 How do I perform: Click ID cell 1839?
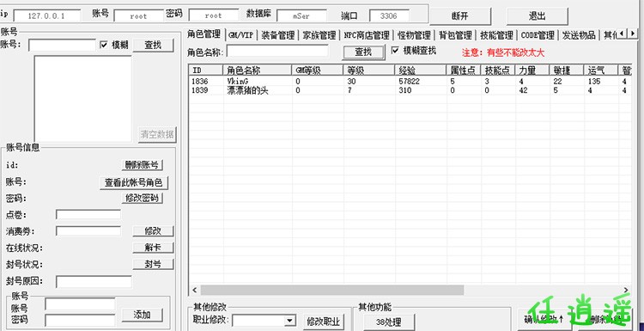(200, 90)
